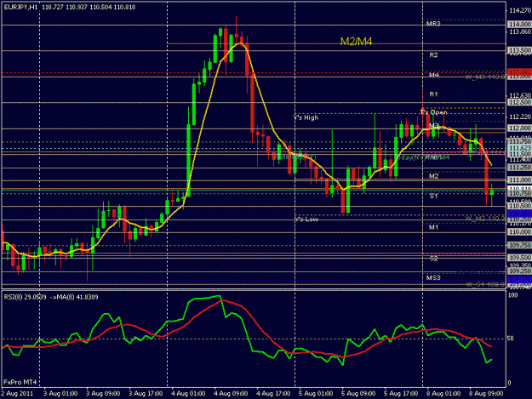Select the 2 Aug 2011 date label
Screen dimensions: 532x399
[17, 394]
